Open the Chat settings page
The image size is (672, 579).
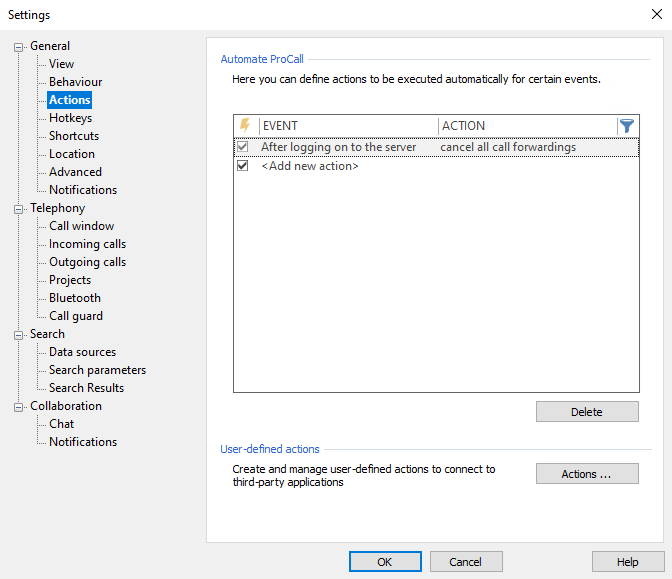pos(61,424)
